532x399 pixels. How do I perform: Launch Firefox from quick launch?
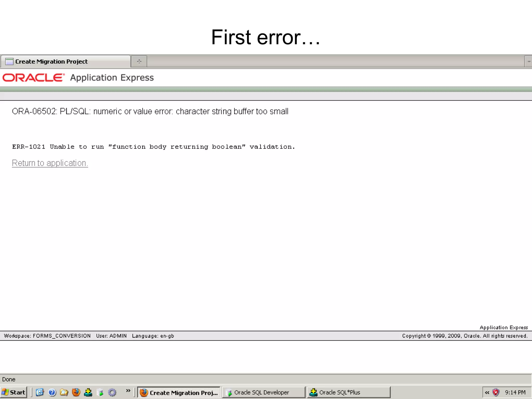click(76, 392)
